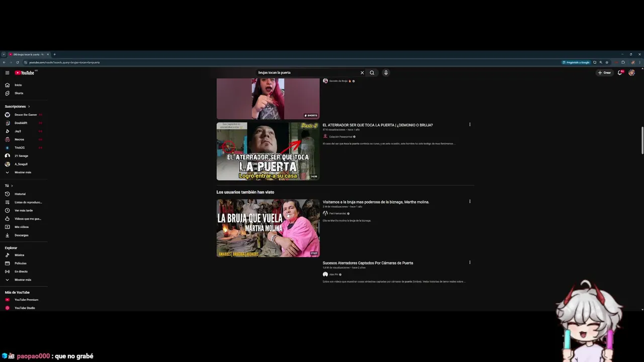This screenshot has width=644, height=362.
Task: Open the browser zoom magnifier icon
Action: [x=601, y=62]
